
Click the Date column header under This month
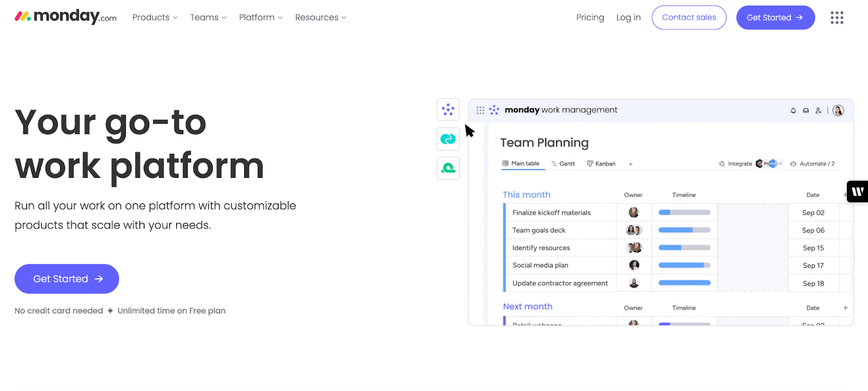click(813, 195)
